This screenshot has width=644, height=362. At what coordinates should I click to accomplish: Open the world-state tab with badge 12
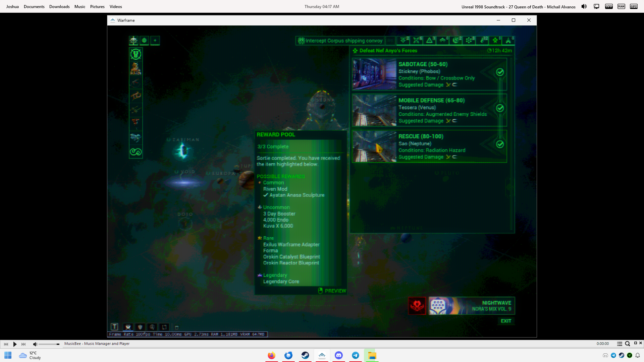tap(483, 41)
